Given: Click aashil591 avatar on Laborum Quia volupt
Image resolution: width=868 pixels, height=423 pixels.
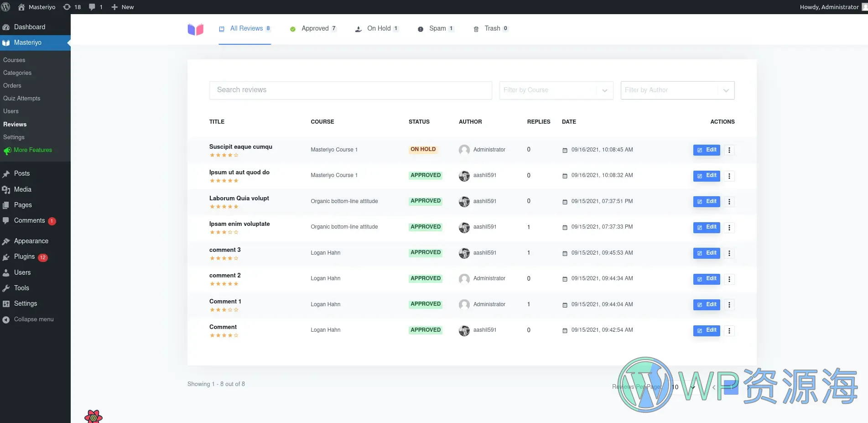Looking at the screenshot, I should point(464,202).
